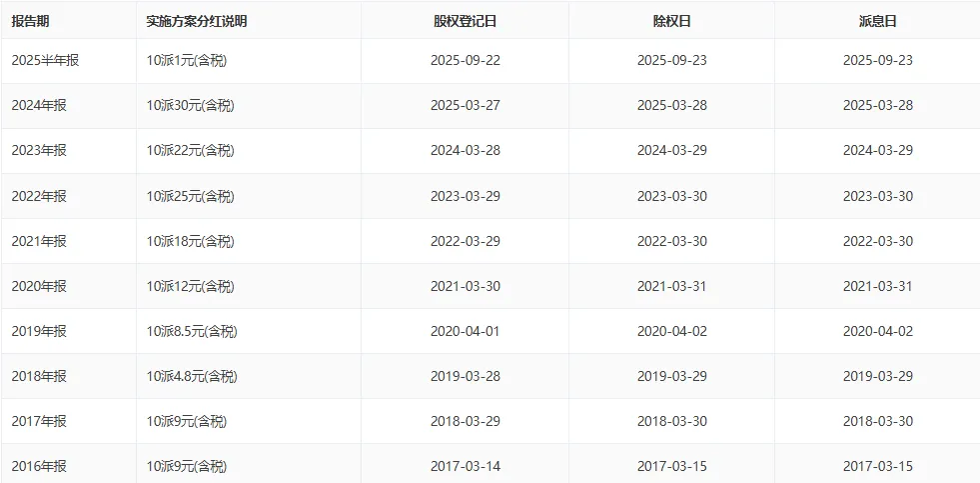Click the 股权登记日 column header
Screen dimensions: 980x483
point(465,21)
